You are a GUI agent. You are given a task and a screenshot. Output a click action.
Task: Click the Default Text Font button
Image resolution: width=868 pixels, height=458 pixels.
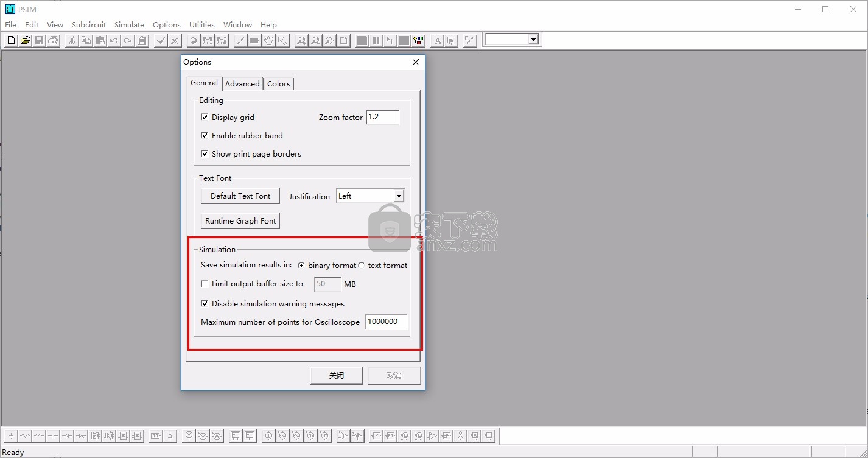point(240,196)
